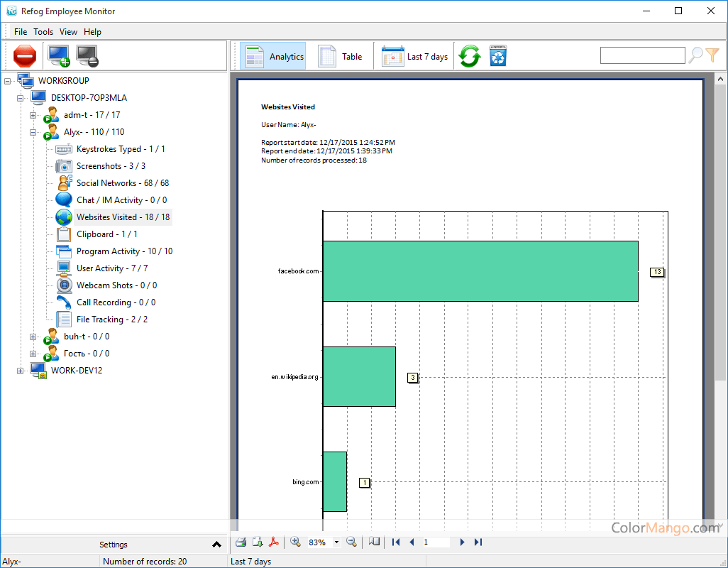The height and width of the screenshot is (568, 728).
Task: Expand the WORK-DEV12 computer node
Action: [21, 371]
